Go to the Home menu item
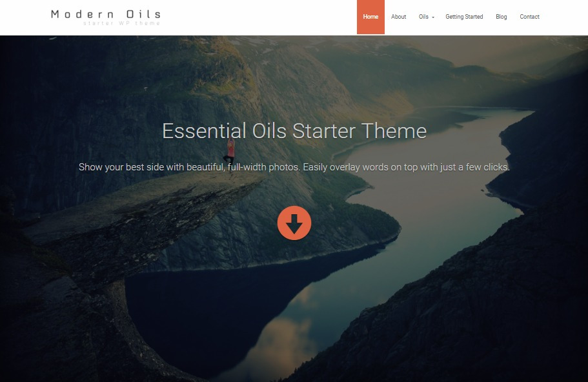Screen dimensions: 588x382 [x=370, y=17]
